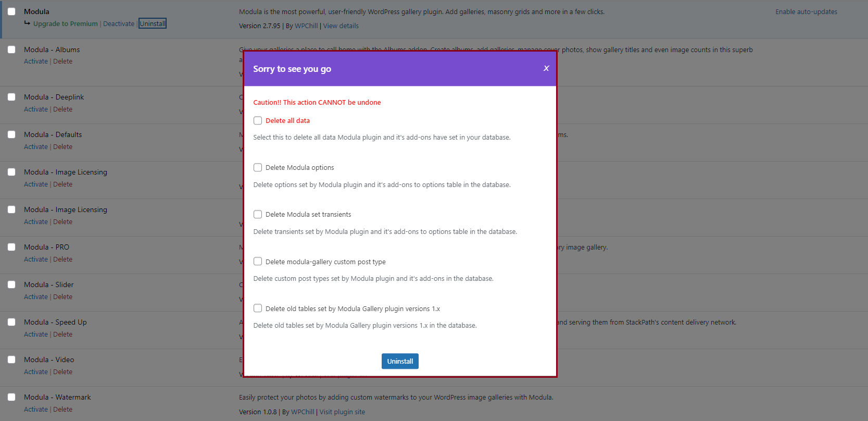Deactivate the Modula plugin
The height and width of the screenshot is (421, 868).
119,23
